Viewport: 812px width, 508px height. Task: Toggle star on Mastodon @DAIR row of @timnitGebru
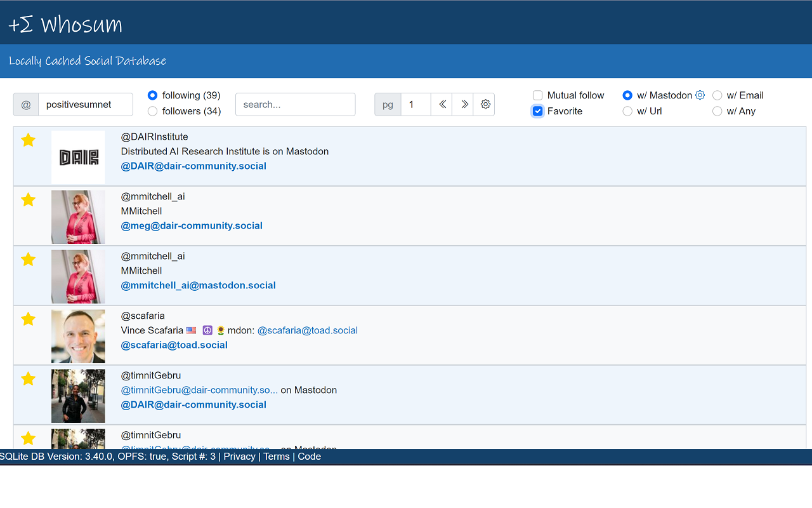coord(28,379)
